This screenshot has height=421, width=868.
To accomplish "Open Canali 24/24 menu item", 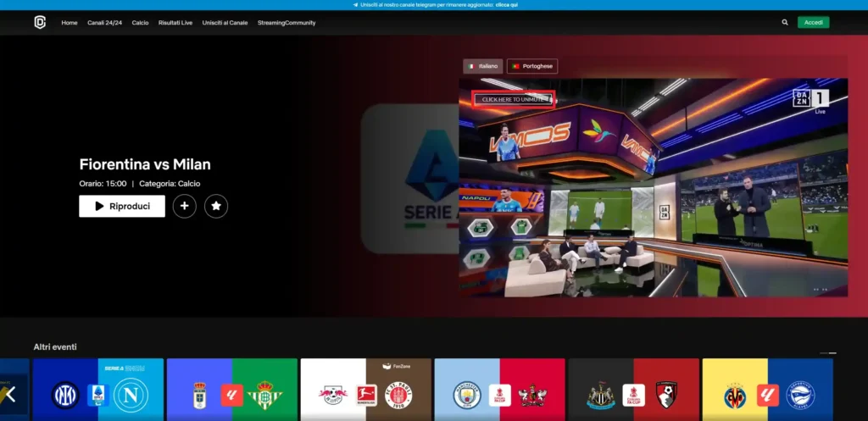I will pos(104,23).
